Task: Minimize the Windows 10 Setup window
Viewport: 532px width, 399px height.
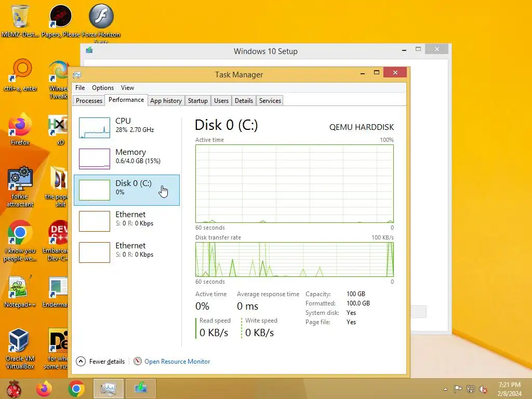Action: pyautogui.click(x=404, y=50)
